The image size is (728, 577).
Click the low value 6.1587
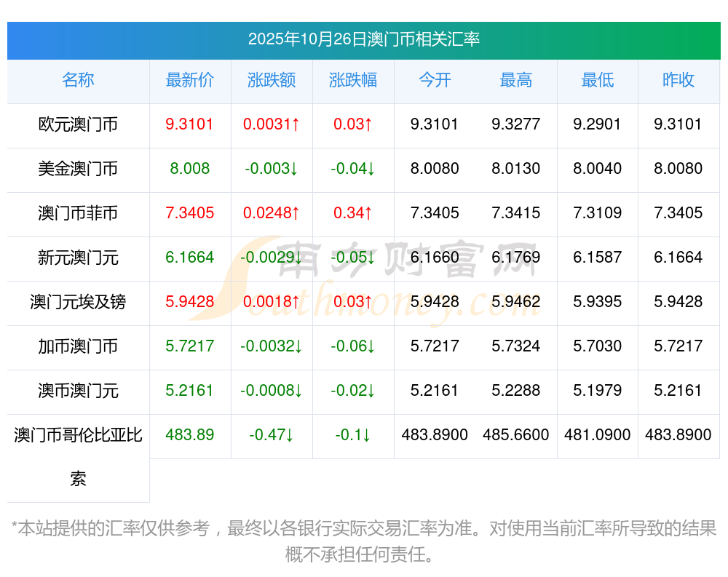597,257
